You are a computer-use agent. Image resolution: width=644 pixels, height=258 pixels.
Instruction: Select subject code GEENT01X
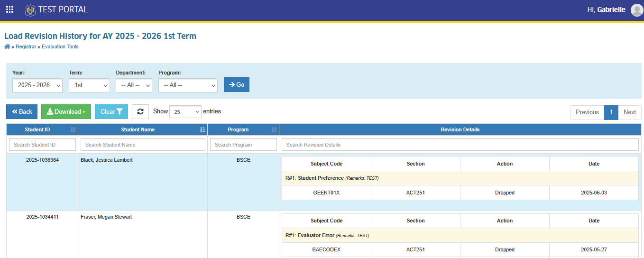pos(326,193)
